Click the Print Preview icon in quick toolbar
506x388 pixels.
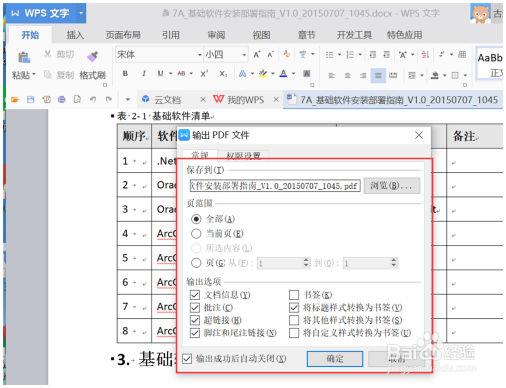pos(77,99)
